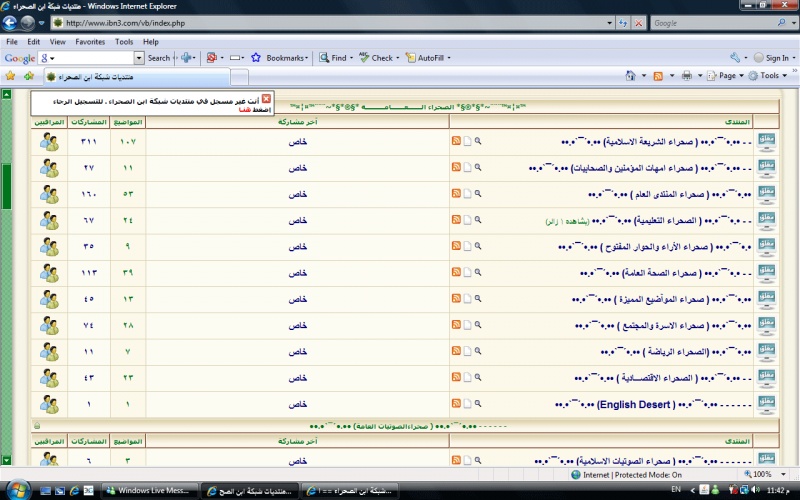
Task: Open the Favorites menu in menu bar
Action: point(89,42)
